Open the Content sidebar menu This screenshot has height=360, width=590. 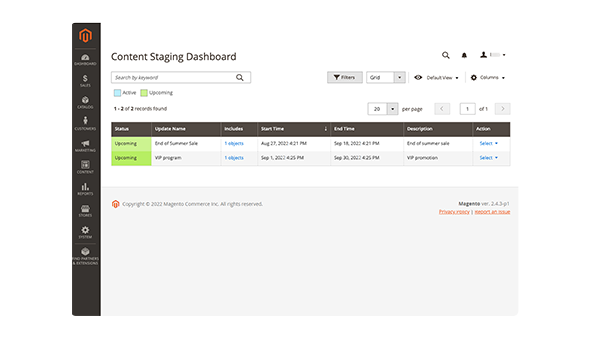pyautogui.click(x=85, y=167)
